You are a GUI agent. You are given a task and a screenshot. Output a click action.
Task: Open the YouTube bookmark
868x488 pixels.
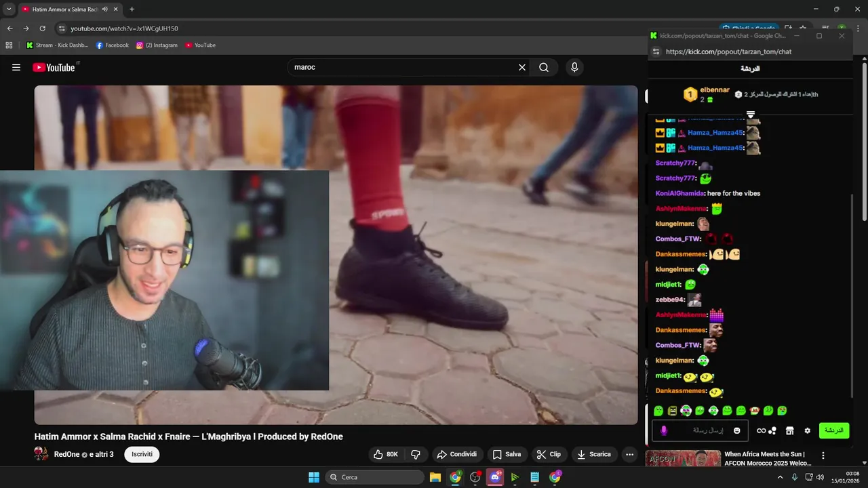200,45
